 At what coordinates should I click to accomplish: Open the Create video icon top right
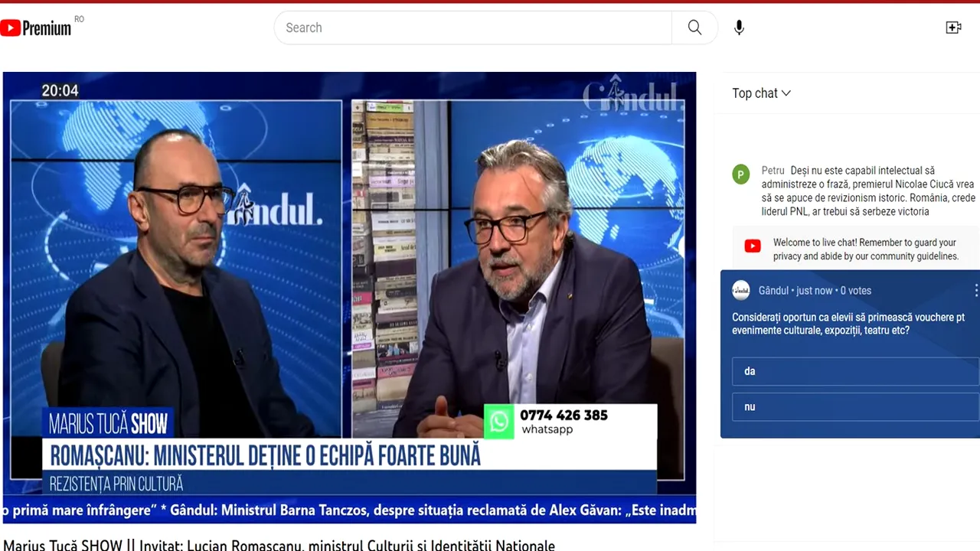coord(953,27)
